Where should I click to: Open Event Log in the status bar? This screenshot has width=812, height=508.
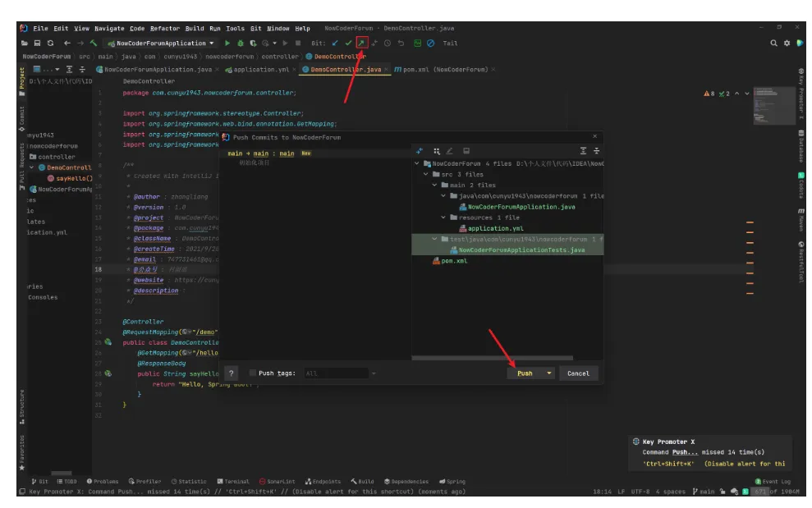(773, 481)
